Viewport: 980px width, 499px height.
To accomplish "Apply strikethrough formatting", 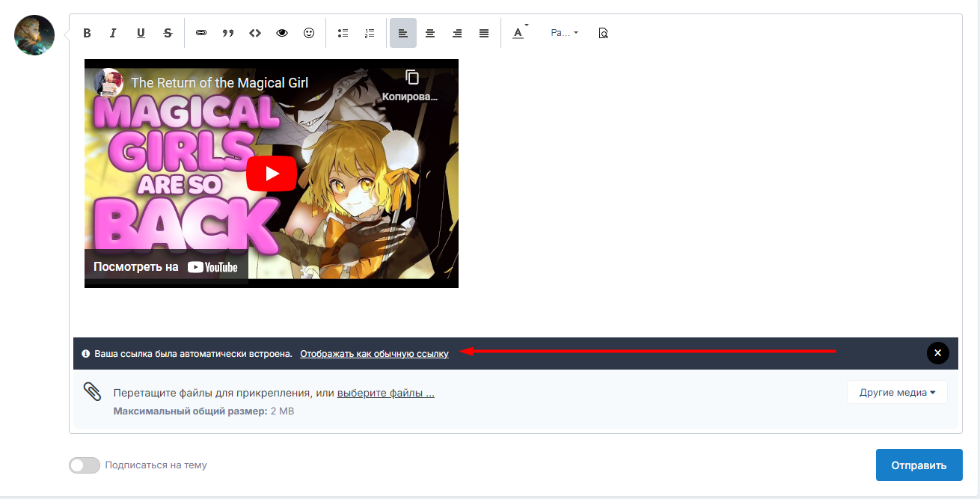I will [x=168, y=32].
